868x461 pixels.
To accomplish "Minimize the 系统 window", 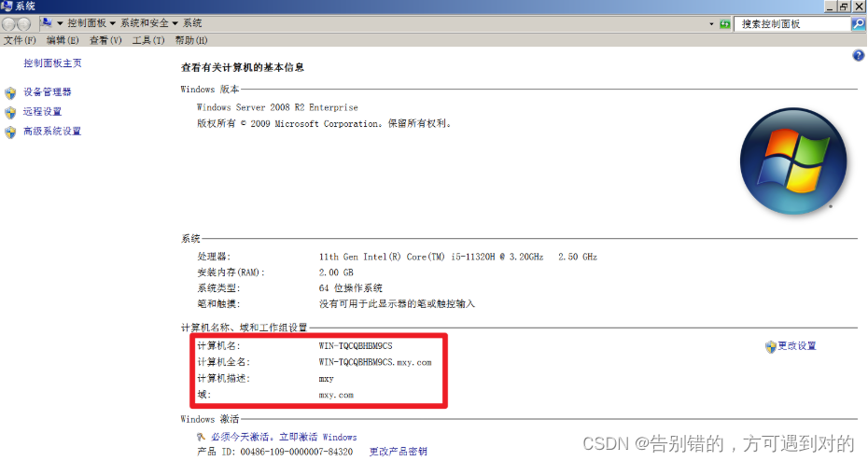I will [x=830, y=7].
